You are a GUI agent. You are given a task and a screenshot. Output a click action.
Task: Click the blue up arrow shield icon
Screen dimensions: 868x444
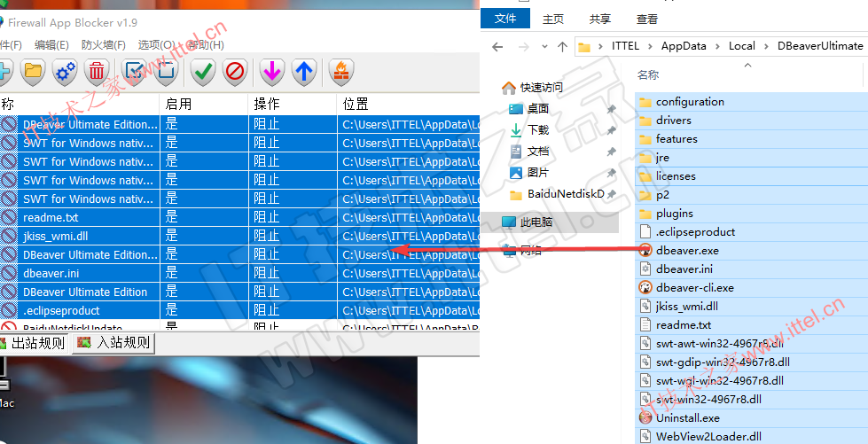pos(304,71)
